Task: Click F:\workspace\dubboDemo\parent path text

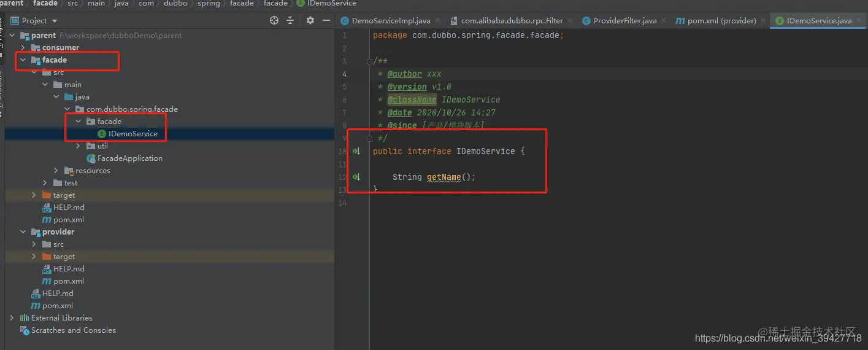Action: point(120,36)
